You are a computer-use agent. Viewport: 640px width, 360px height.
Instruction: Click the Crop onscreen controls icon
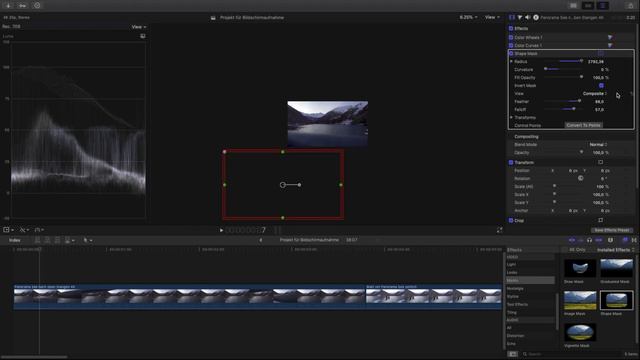[600, 220]
